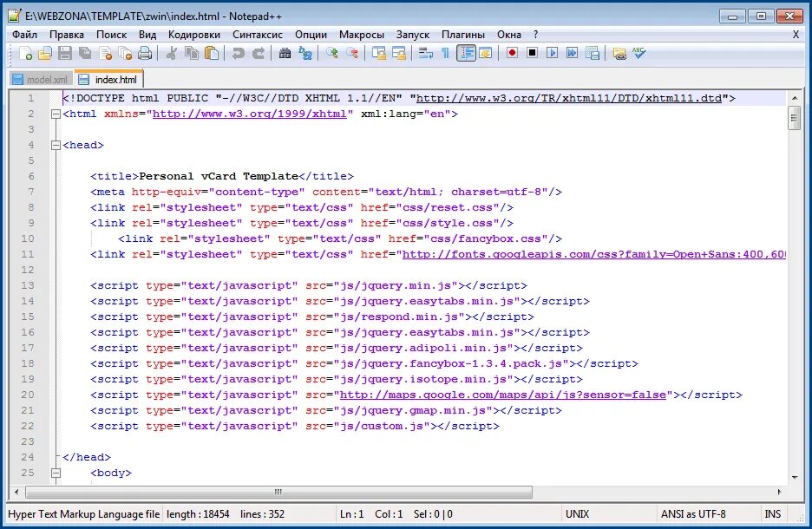Image resolution: width=812 pixels, height=529 pixels.
Task: Collapse the head fold on line 4
Action: pos(56,146)
